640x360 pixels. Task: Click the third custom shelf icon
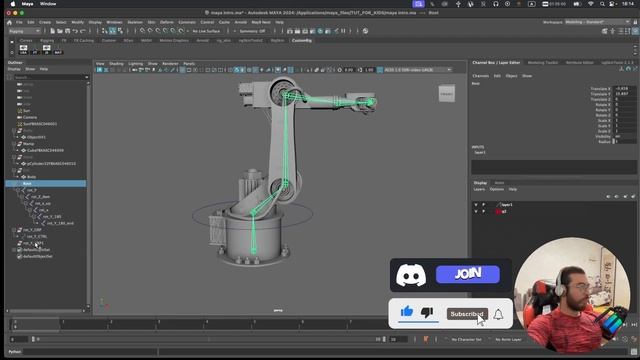47,50
